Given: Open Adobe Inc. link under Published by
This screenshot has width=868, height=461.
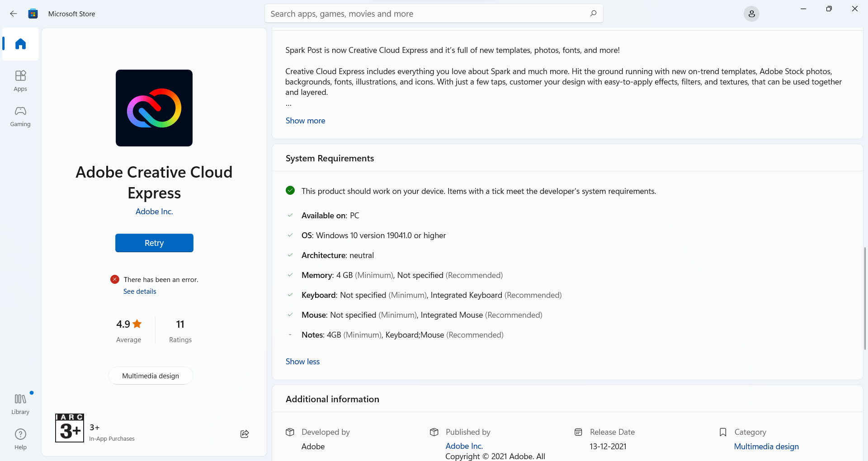Looking at the screenshot, I should 464,446.
